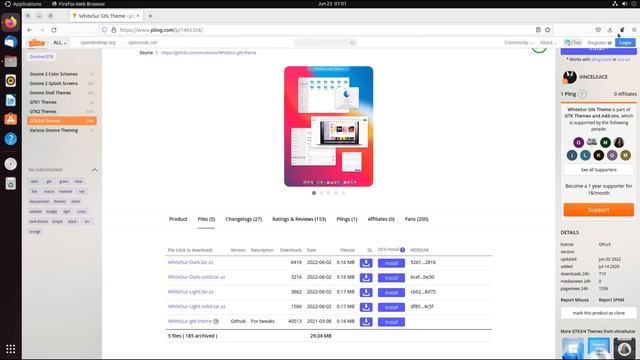Viewport: 640px width, 360px height.
Task: Open the Files manager in the dock
Action: coord(11,62)
